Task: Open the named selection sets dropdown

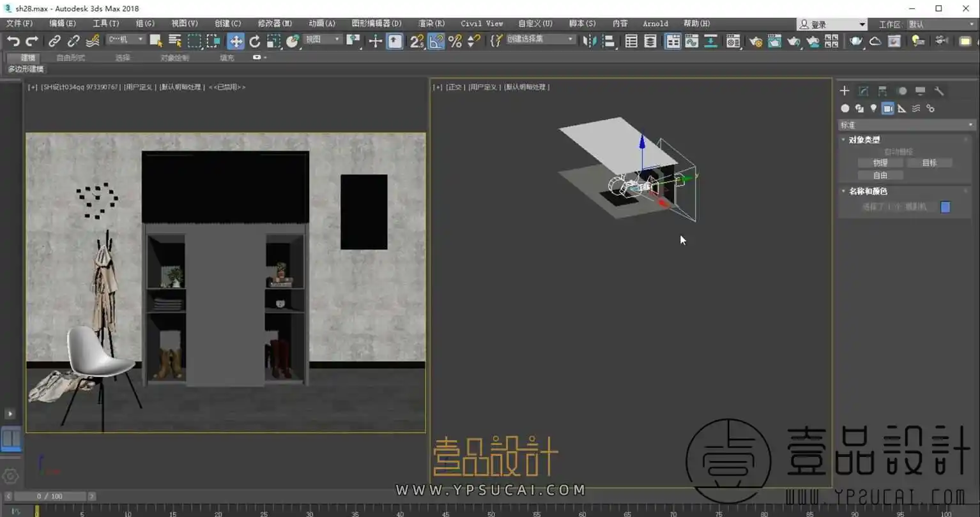Action: click(541, 40)
